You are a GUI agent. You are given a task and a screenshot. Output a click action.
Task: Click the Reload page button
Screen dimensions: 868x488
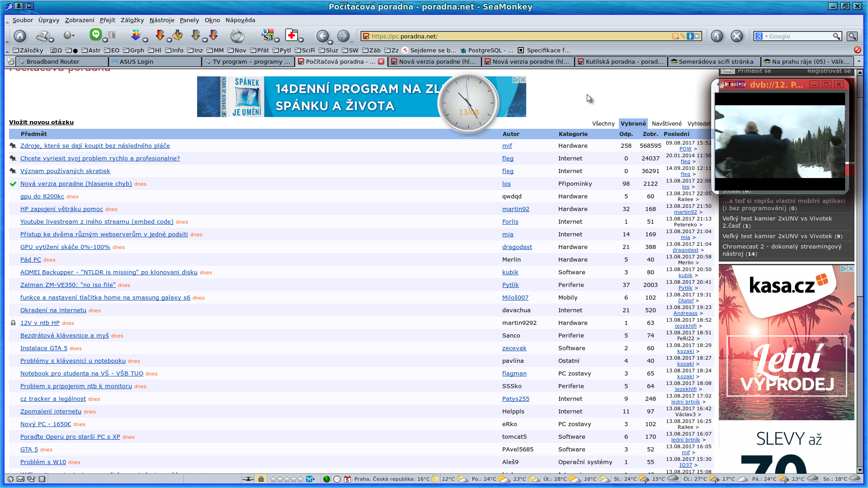click(x=237, y=36)
